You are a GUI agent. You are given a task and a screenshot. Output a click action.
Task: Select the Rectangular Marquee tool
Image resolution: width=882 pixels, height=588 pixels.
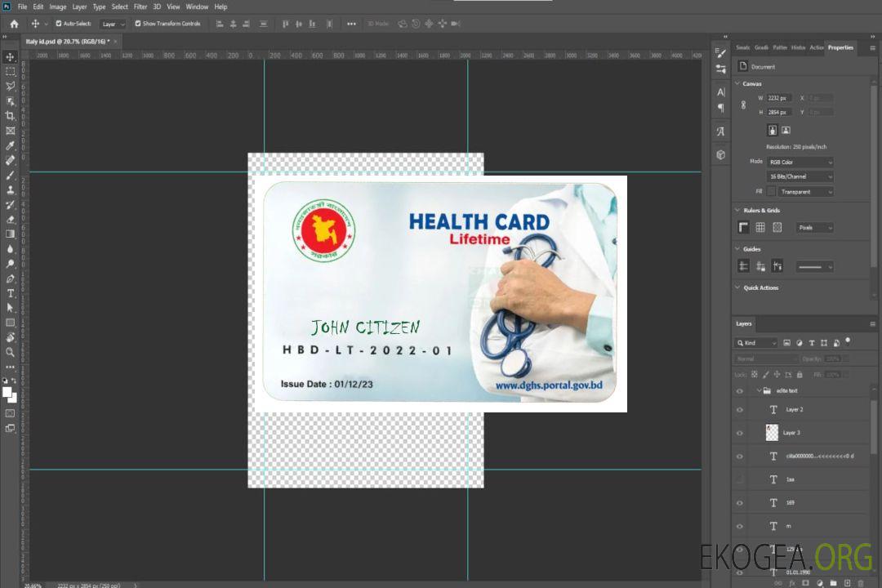(10, 72)
